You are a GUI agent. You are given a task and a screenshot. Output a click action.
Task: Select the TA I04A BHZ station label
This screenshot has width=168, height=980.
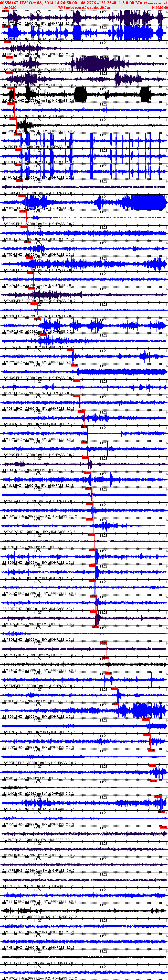(38, 470)
